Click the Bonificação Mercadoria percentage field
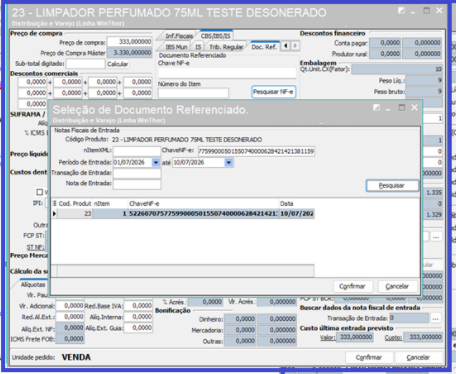 point(240,330)
